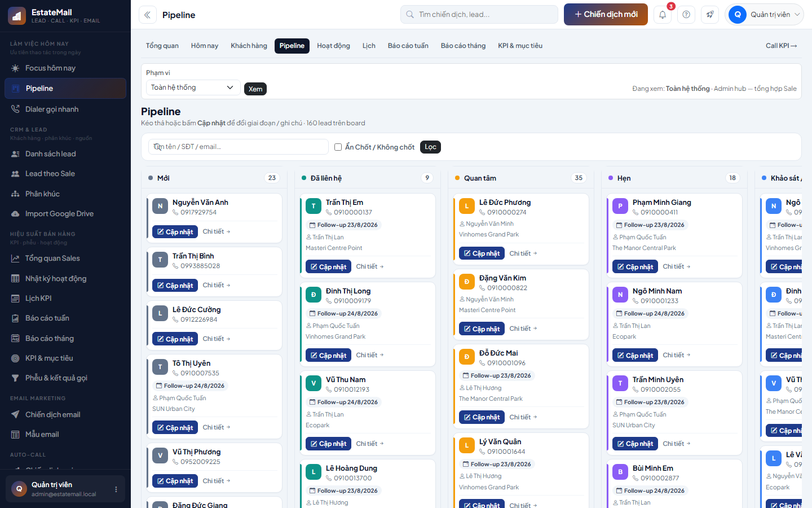Screen dimensions: 812x508
Task: Click Cập nhật on Trần Thị Em card
Action: (x=328, y=267)
